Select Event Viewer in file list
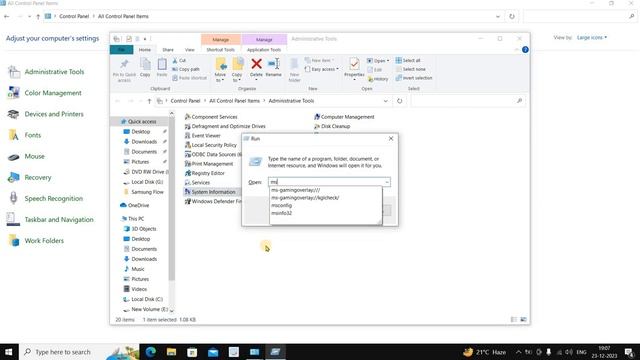The image size is (640, 360). tap(202, 136)
